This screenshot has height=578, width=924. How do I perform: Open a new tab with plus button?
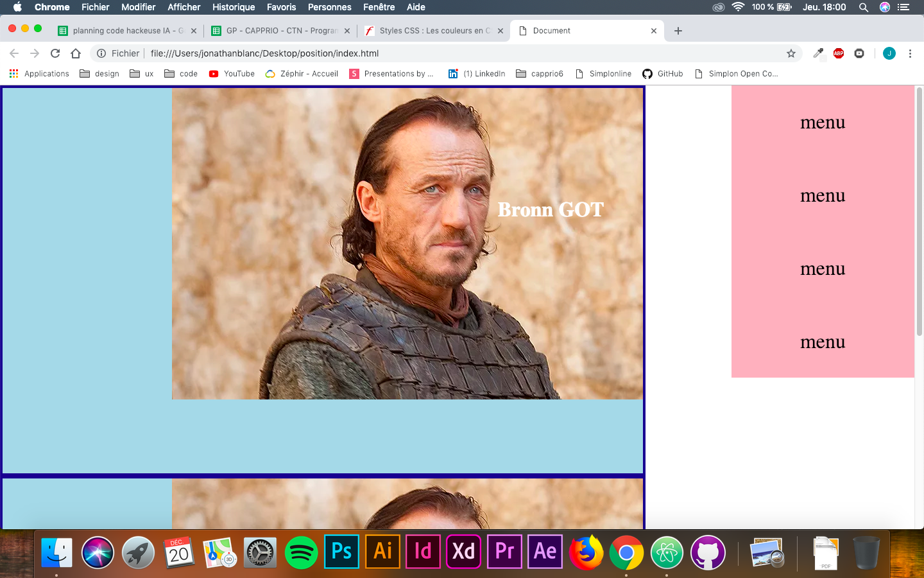(678, 30)
